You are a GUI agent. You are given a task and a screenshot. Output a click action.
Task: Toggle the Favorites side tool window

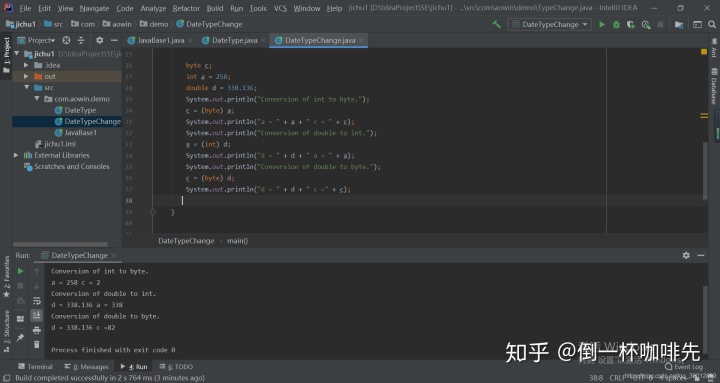pyautogui.click(x=6, y=276)
